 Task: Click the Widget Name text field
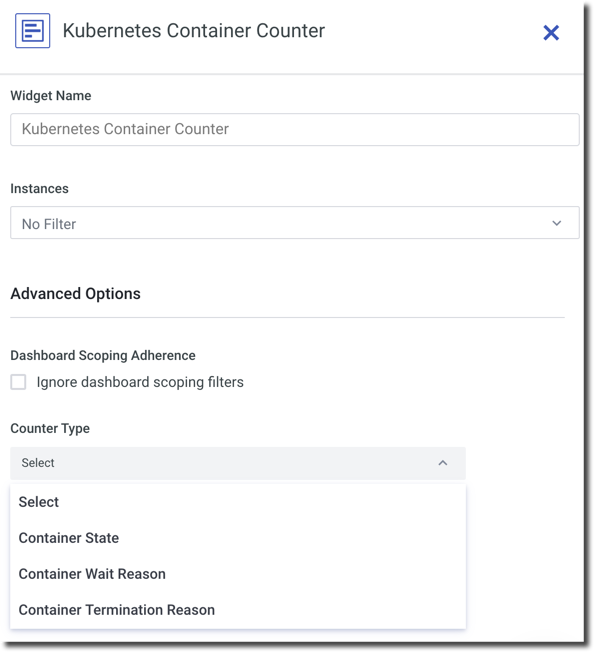click(294, 129)
